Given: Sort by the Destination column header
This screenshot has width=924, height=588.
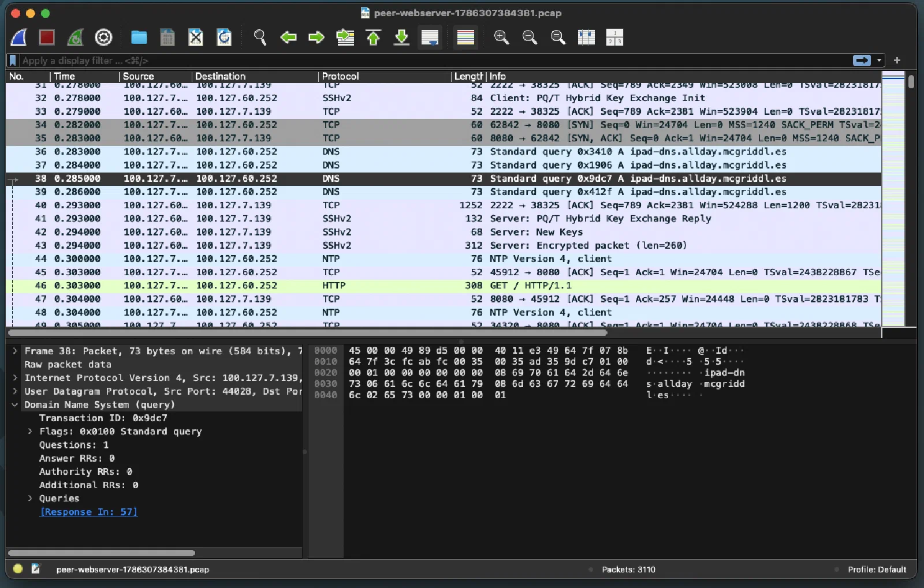Looking at the screenshot, I should [x=255, y=76].
